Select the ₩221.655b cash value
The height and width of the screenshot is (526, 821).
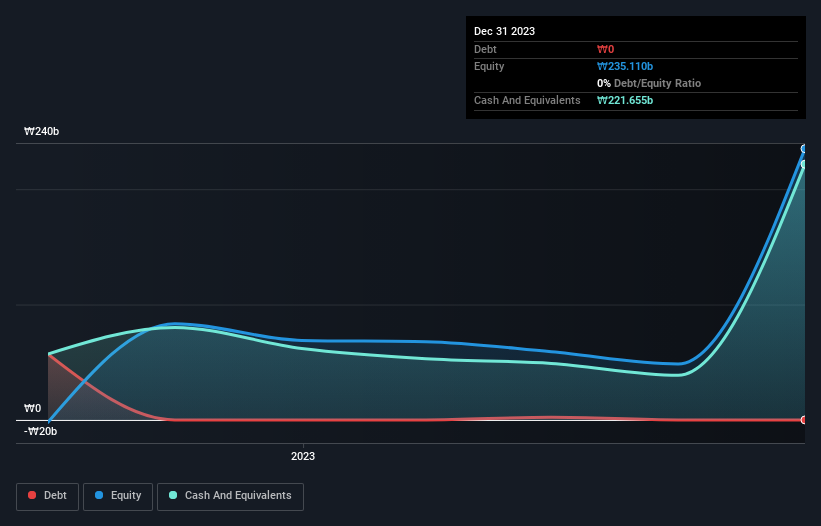point(625,100)
